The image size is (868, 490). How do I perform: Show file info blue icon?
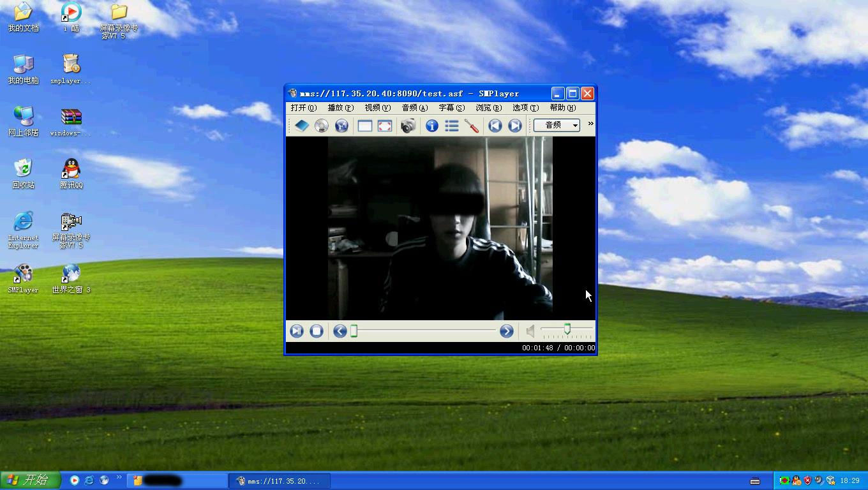432,126
